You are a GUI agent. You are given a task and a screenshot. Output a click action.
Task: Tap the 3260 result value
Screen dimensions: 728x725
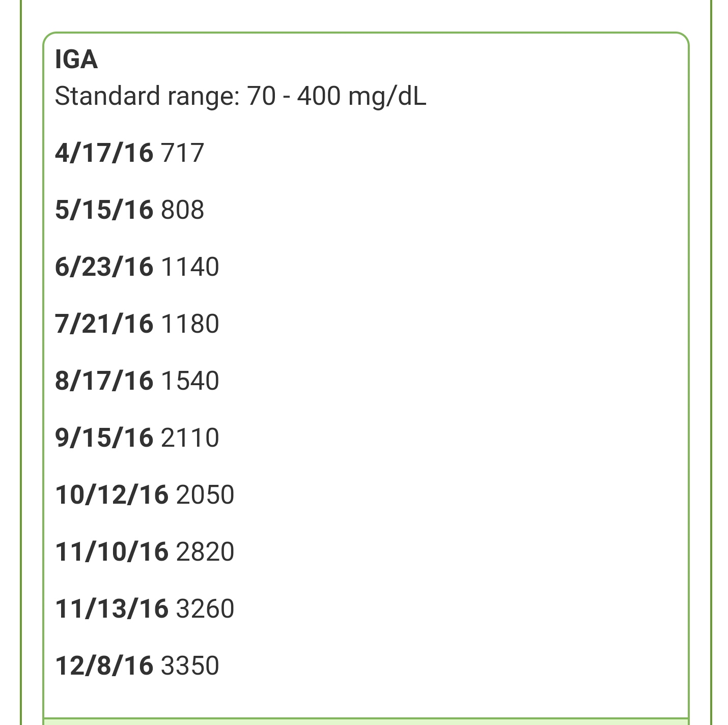[x=205, y=609]
